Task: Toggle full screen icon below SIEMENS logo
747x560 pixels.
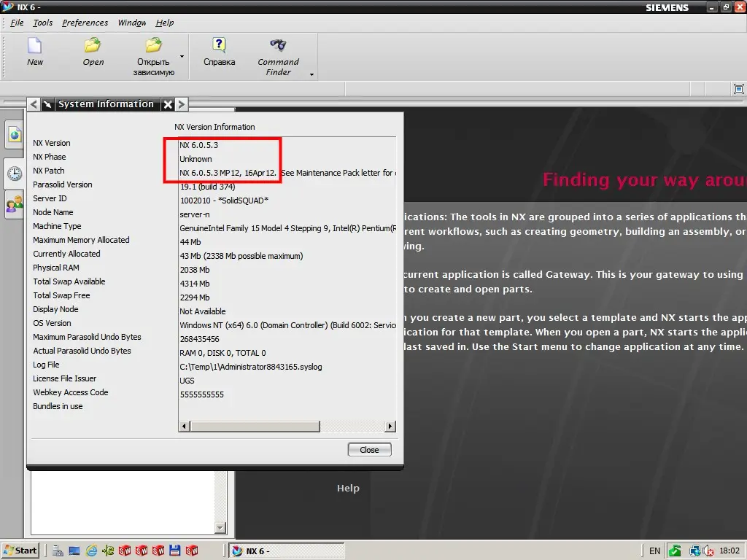Action: coord(738,89)
